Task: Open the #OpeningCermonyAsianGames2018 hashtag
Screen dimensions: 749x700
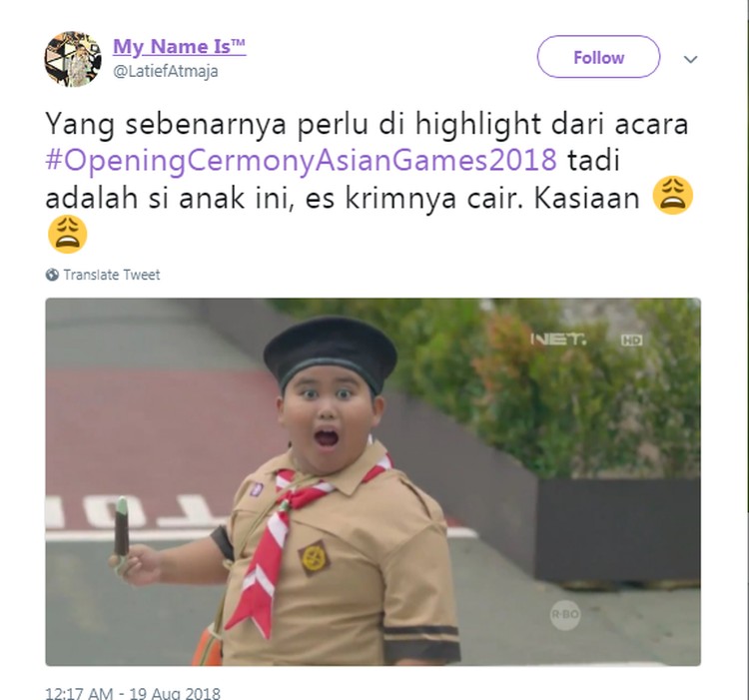Action: [301, 160]
